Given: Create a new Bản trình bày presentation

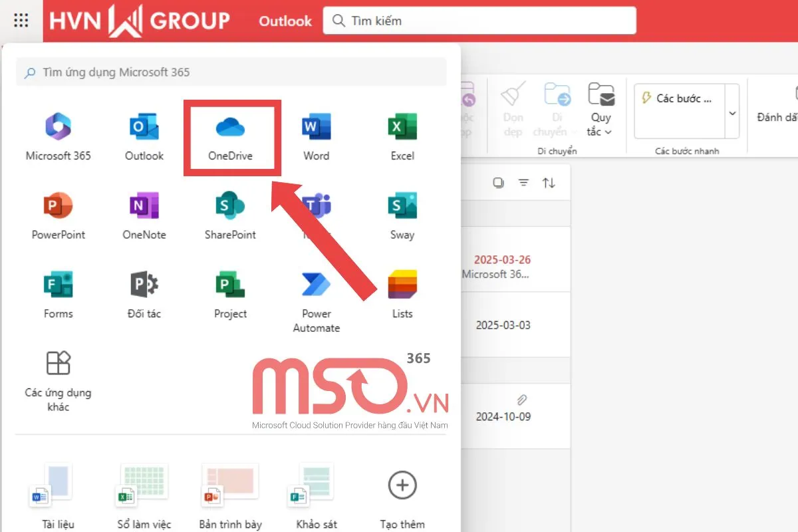Looking at the screenshot, I should (231, 496).
